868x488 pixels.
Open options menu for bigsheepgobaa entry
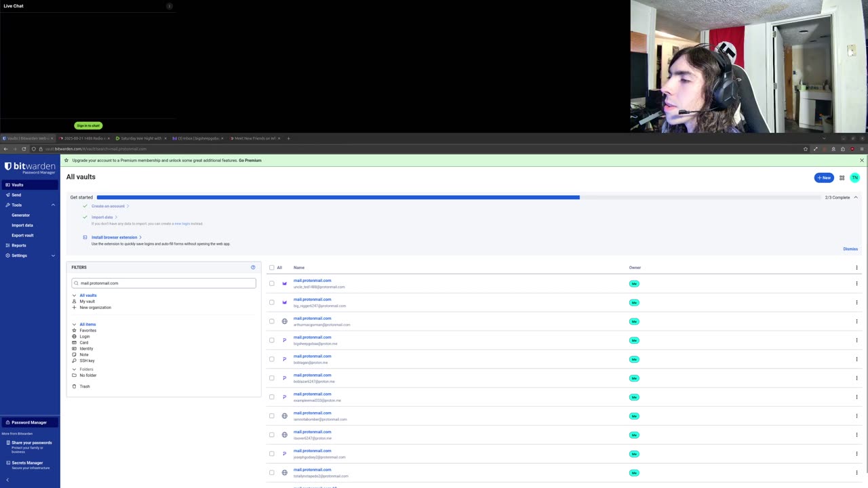point(856,340)
